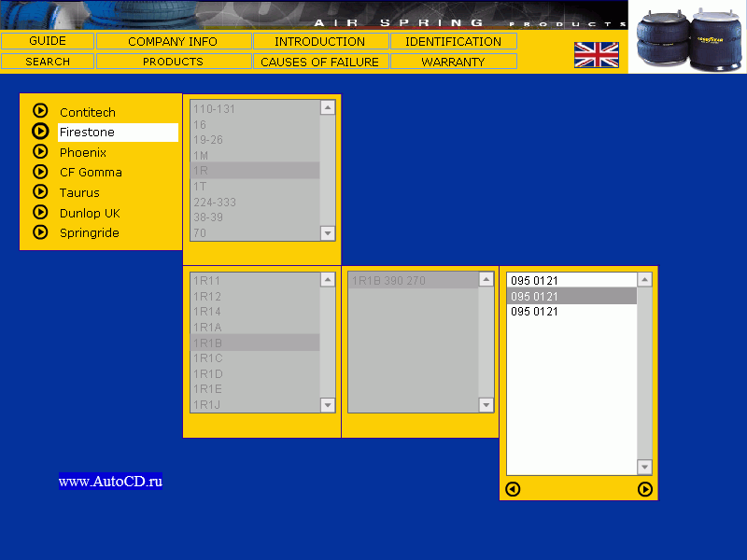The image size is (747, 560).
Task: Select series 38-39 in the list
Action: [255, 217]
